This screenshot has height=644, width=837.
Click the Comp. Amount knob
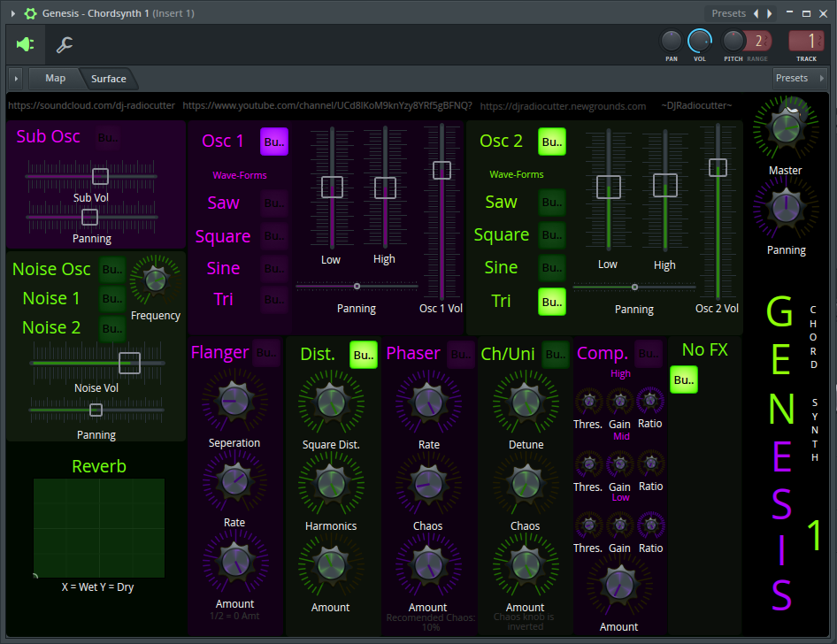(619, 586)
